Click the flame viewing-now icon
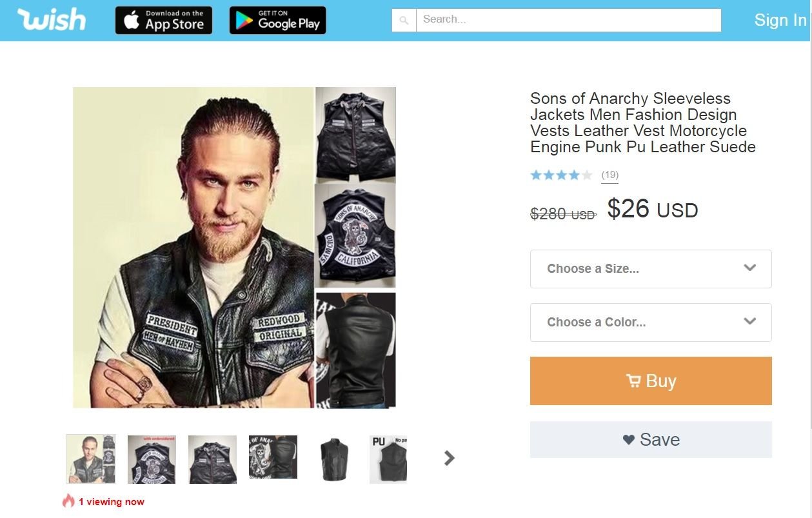 point(68,501)
